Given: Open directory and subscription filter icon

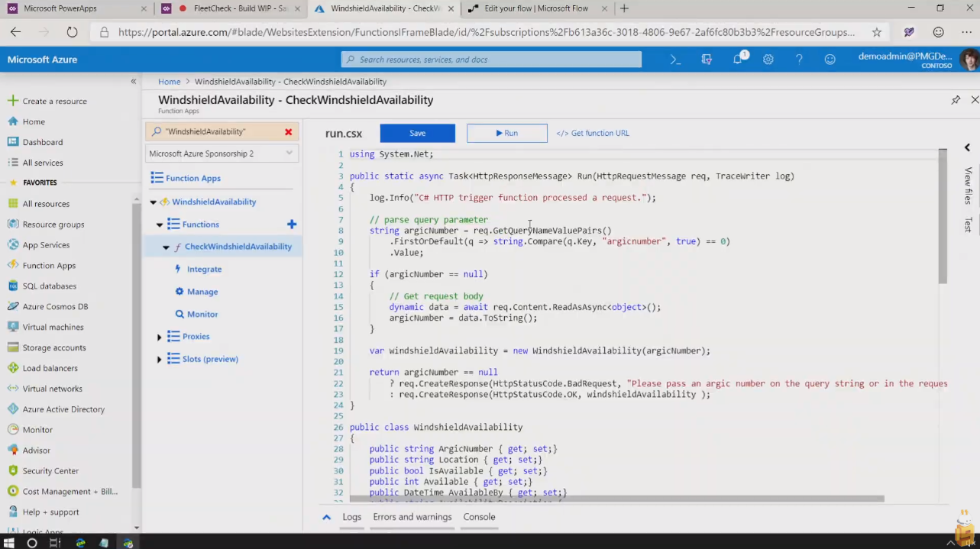Looking at the screenshot, I should (707, 60).
